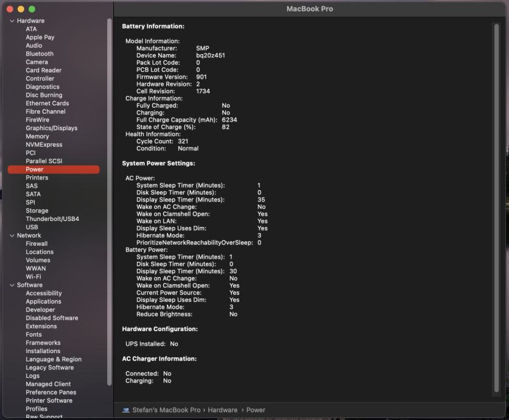Click the green full-screen window button
The width and height of the screenshot is (509, 420).
coord(32,9)
